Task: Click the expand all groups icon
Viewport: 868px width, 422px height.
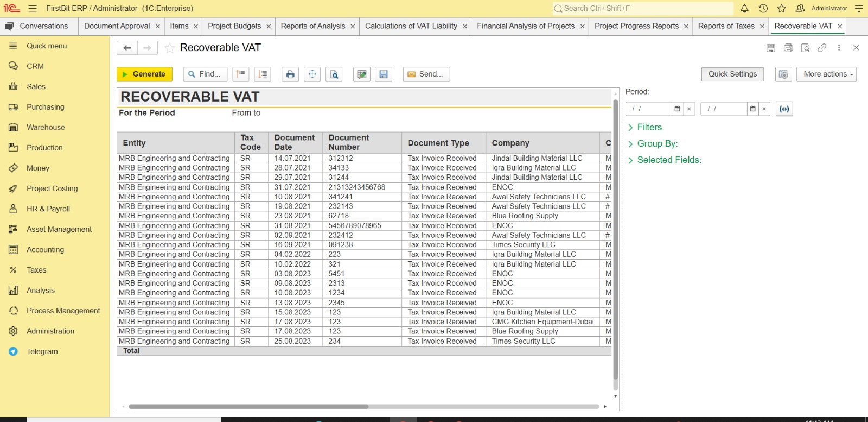Action: click(263, 74)
